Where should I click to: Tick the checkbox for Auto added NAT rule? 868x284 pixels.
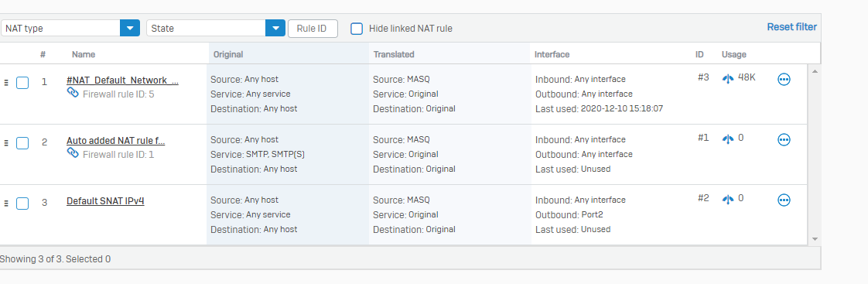pyautogui.click(x=22, y=143)
